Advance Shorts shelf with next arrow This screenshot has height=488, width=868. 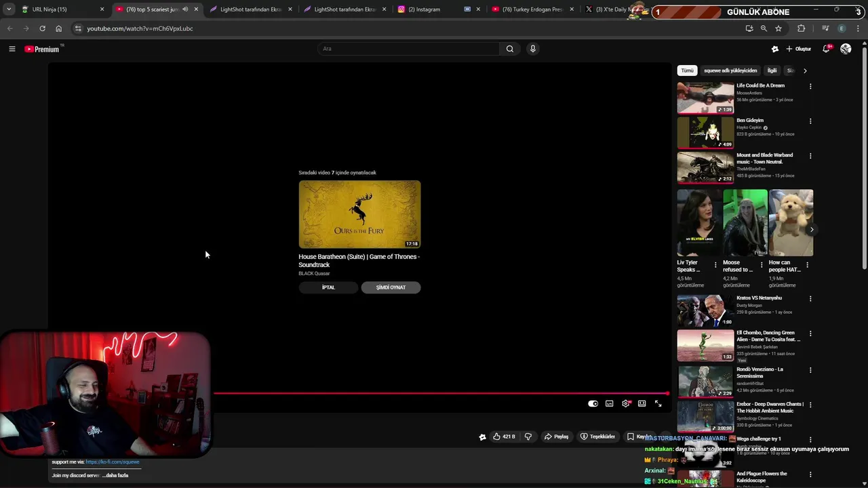(812, 229)
